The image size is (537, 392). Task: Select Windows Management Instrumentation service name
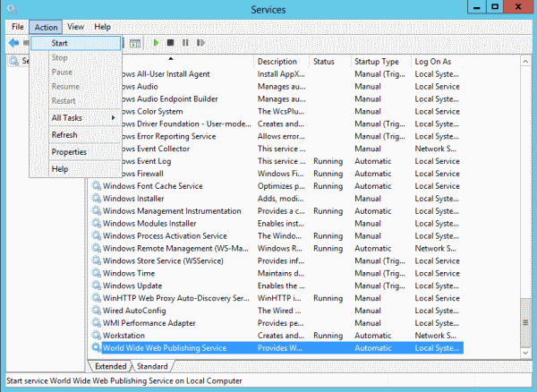click(x=172, y=211)
